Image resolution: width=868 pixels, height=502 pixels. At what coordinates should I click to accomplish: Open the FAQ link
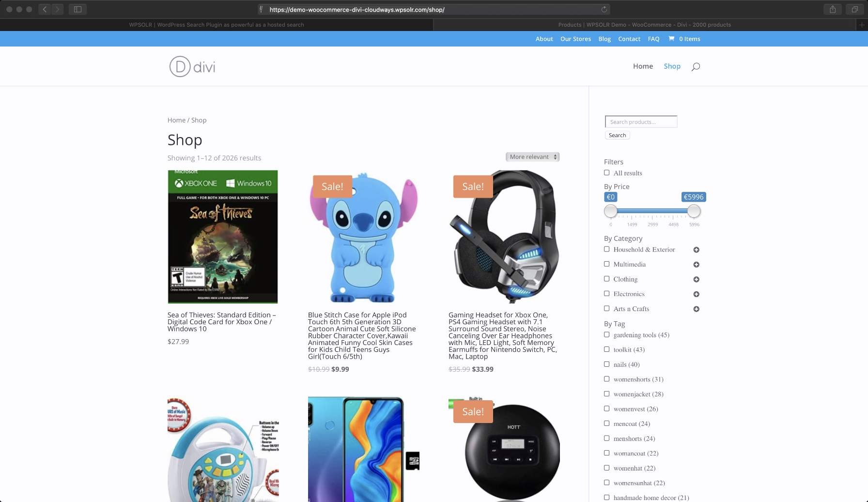point(653,39)
